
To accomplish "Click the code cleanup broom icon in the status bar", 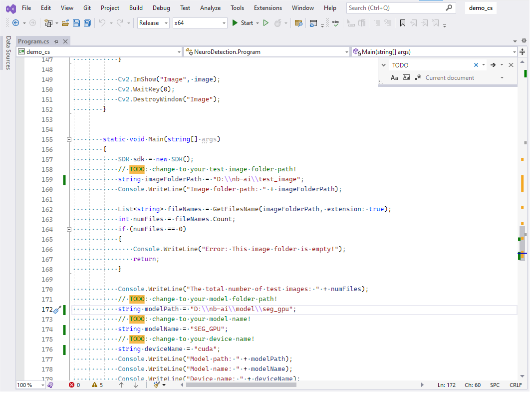I will [x=157, y=385].
